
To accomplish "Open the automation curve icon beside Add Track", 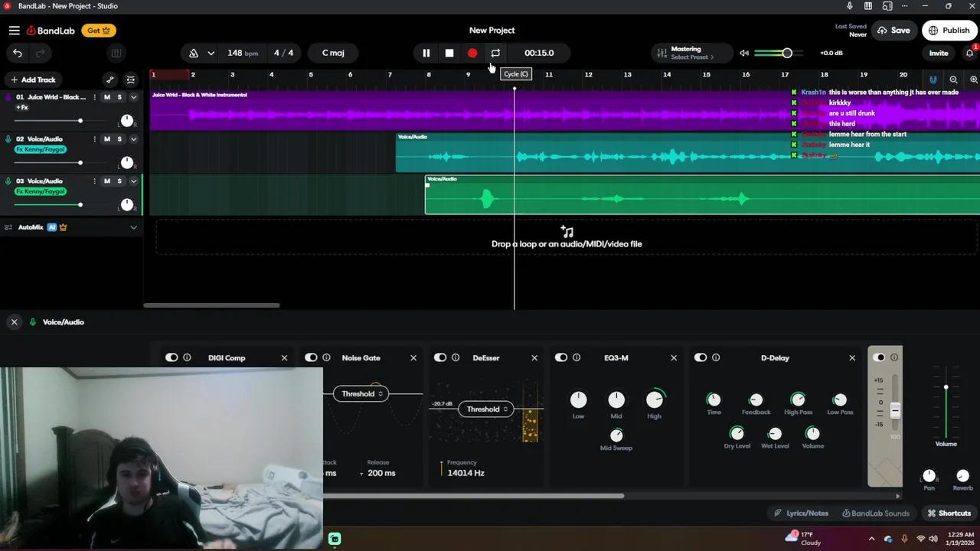I will pos(110,80).
